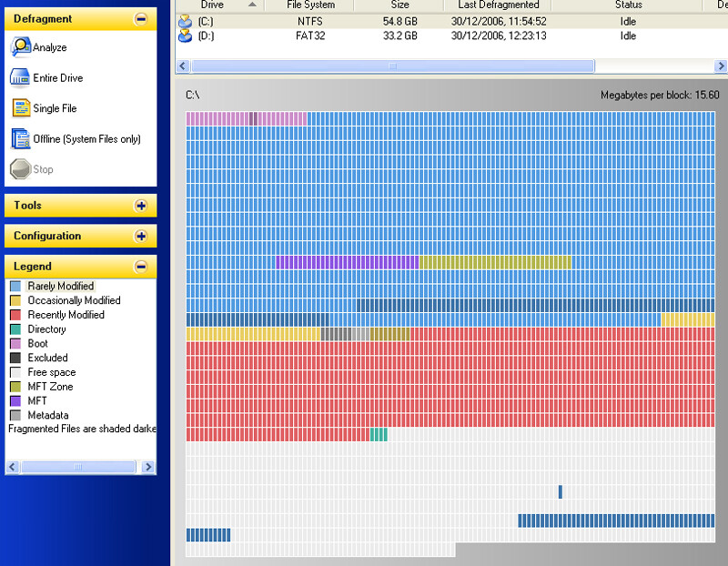Click the Offline System Files icon
The image size is (728, 566).
[x=20, y=139]
